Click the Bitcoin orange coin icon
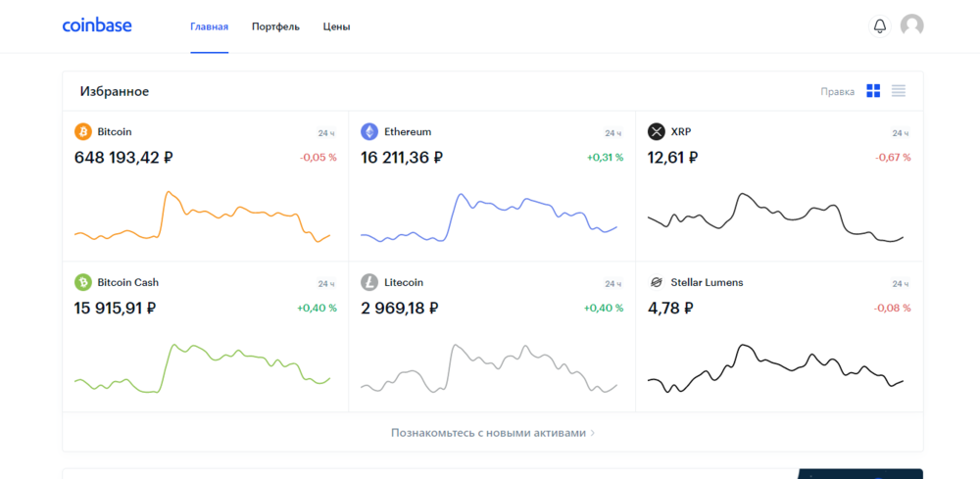The height and width of the screenshot is (479, 980). point(83,132)
